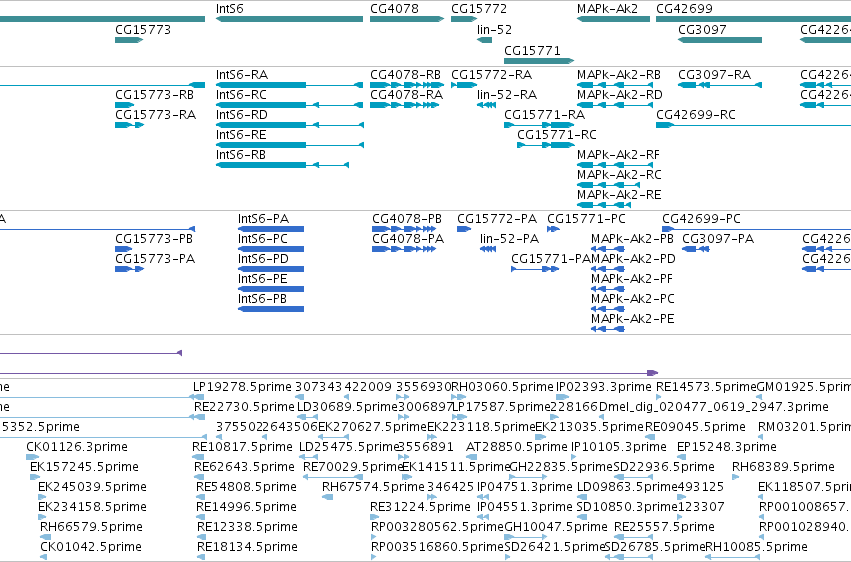
Task: Open the CG15772-PA protein
Action: point(497,219)
